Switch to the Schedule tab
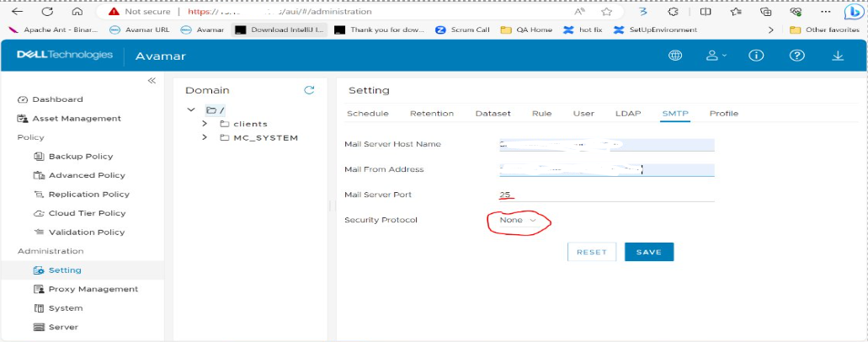868x342 pixels. (368, 113)
